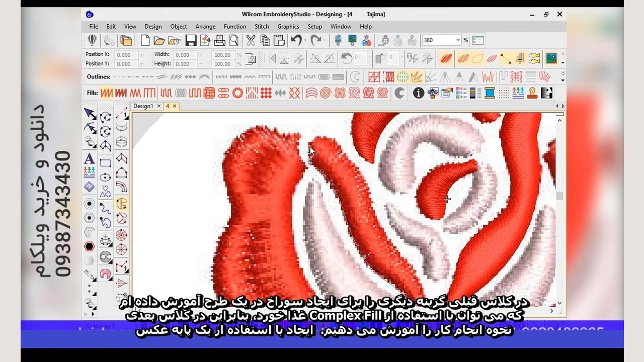Open the zoom factor dropdown
This screenshot has width=644, height=362.
click(458, 40)
